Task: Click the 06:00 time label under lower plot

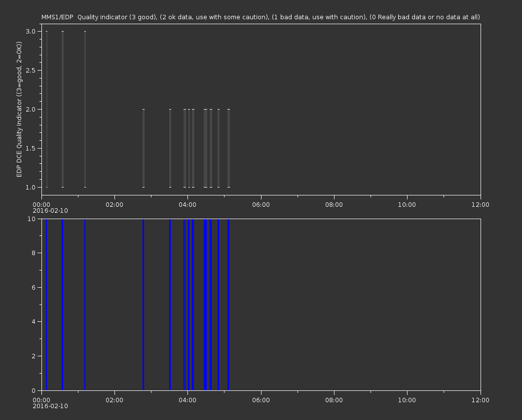Action: click(261, 400)
